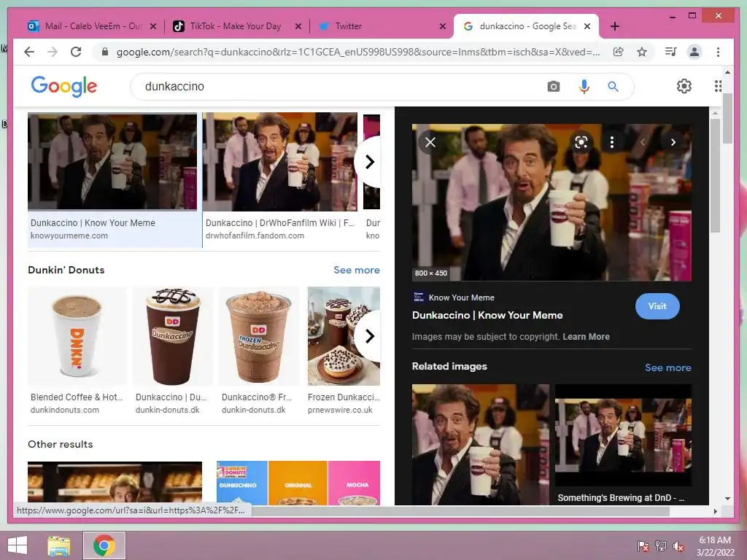Click the Chrome taskbar icon
This screenshot has height=560, width=747.
[x=104, y=545]
